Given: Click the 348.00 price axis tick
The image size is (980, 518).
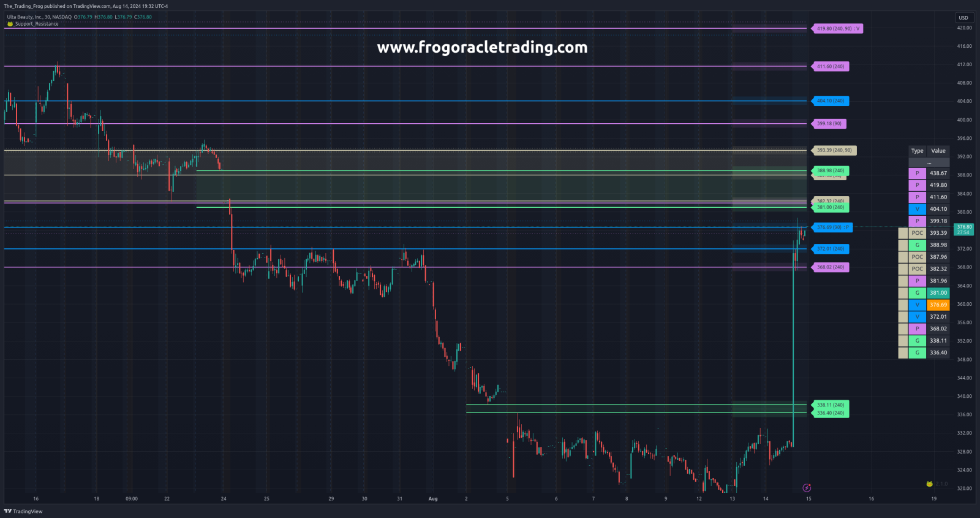Looking at the screenshot, I should (x=964, y=360).
